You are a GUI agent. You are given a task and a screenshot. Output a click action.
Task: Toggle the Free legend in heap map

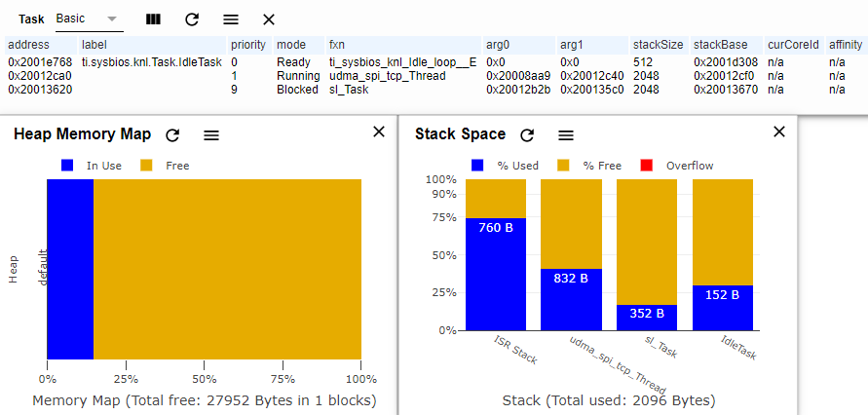tap(165, 166)
